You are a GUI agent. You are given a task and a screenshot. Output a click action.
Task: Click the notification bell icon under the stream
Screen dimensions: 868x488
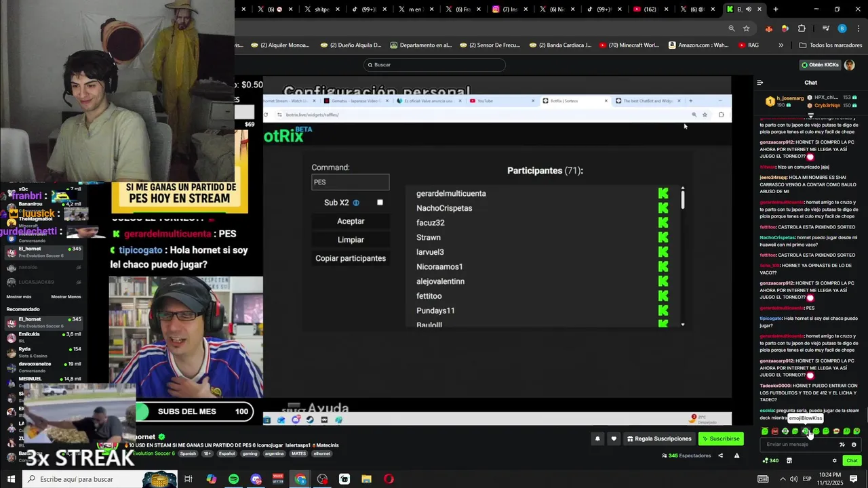point(597,439)
